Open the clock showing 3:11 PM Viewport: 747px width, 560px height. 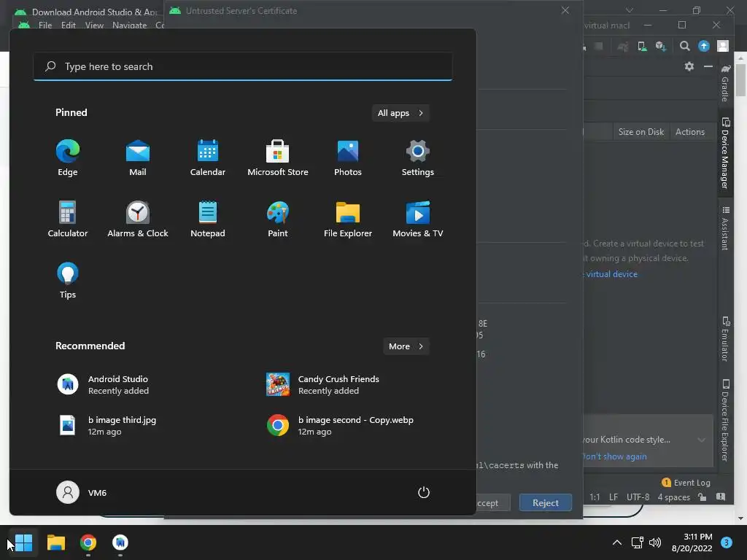(x=692, y=542)
